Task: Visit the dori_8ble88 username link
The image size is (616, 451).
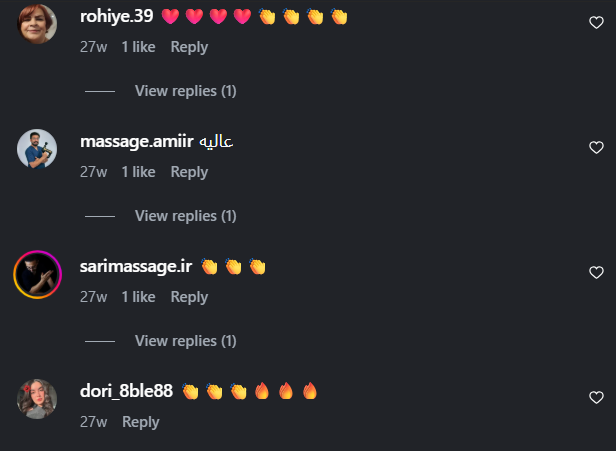Action: (x=126, y=391)
